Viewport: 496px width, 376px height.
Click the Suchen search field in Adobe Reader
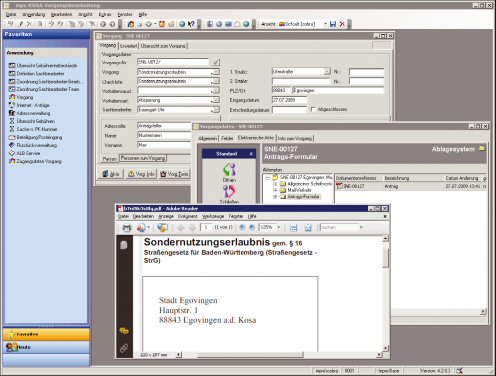click(339, 227)
